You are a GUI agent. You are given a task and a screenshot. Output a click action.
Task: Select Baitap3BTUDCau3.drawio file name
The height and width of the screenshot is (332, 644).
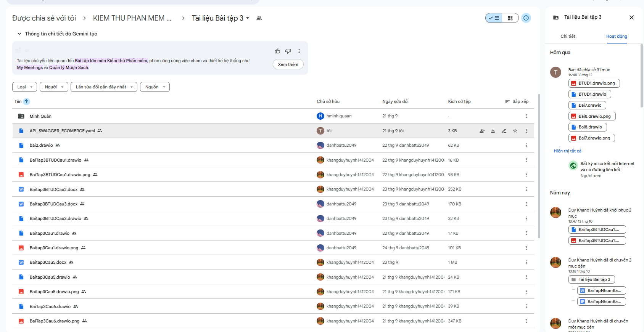pyautogui.click(x=55, y=218)
